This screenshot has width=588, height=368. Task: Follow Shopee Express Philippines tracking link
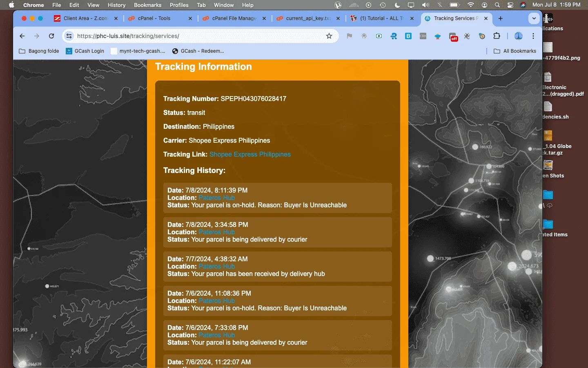point(250,154)
